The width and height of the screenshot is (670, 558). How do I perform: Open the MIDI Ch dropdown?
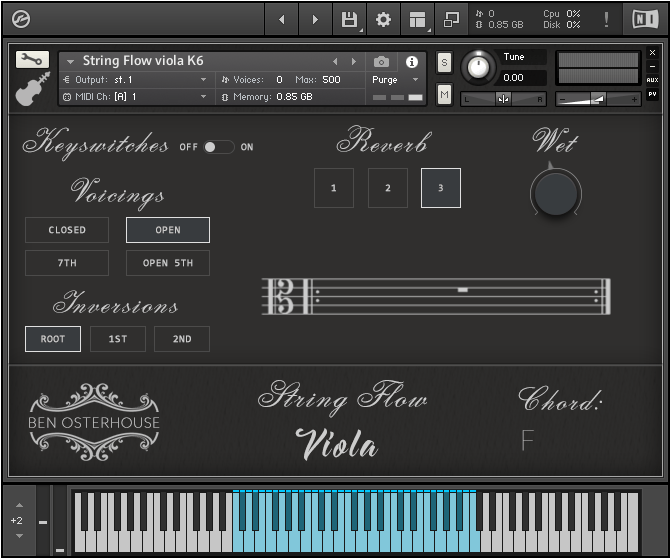[135, 97]
